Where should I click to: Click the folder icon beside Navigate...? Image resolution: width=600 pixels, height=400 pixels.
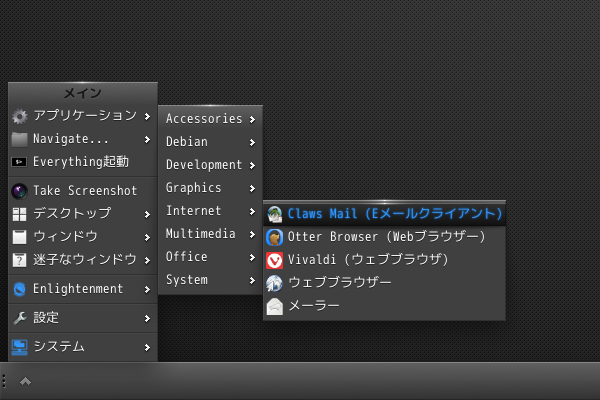[x=20, y=139]
